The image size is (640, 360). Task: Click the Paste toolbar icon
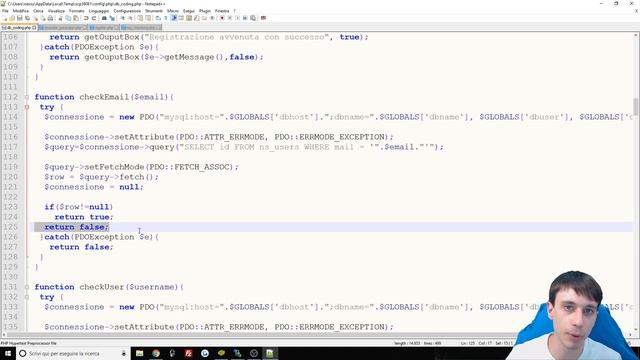[76, 18]
